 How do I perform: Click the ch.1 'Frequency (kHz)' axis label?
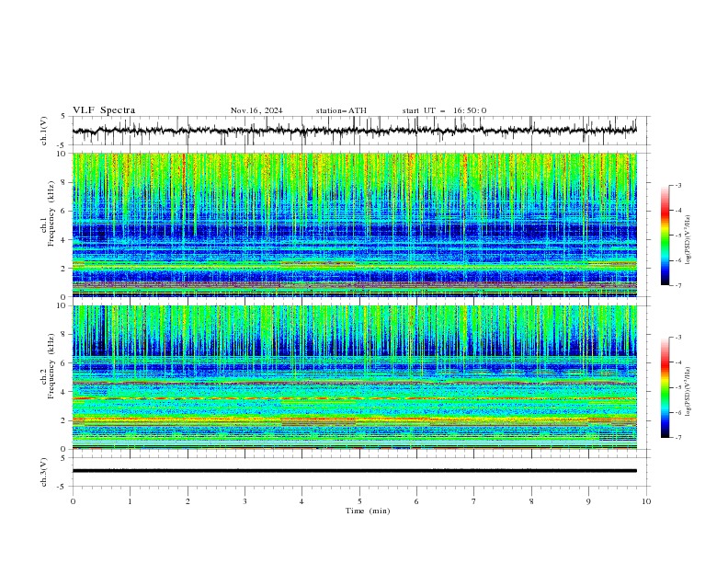pos(51,214)
